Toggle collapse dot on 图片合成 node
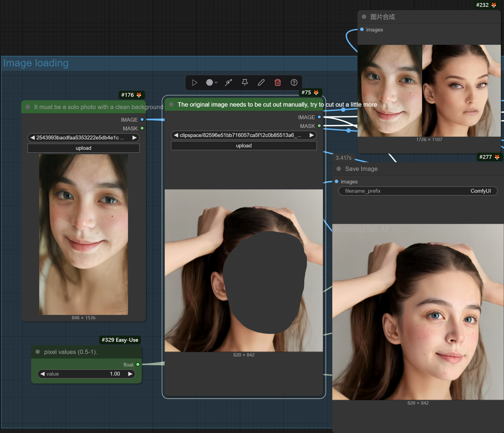The height and width of the screenshot is (433, 504). [364, 17]
